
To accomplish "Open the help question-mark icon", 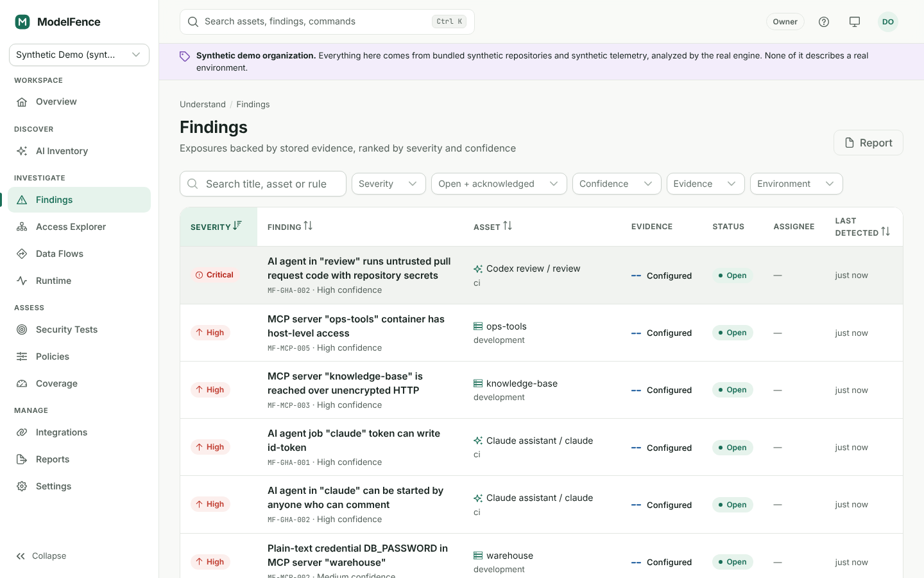I will coord(824,22).
